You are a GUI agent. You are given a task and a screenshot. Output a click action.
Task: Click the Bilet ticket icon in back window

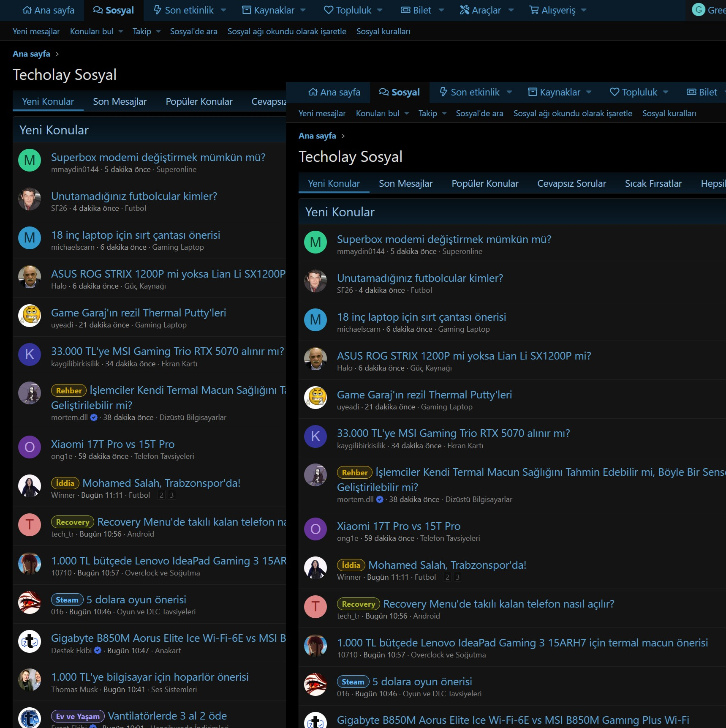(405, 10)
